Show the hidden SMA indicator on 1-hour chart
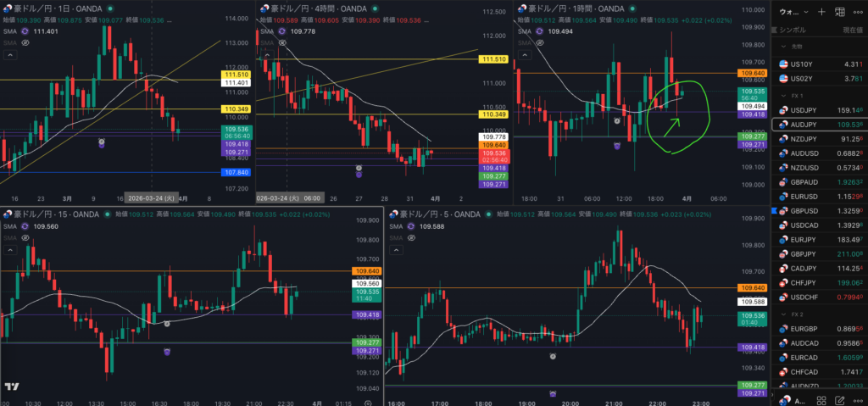The image size is (868, 406). point(542,42)
